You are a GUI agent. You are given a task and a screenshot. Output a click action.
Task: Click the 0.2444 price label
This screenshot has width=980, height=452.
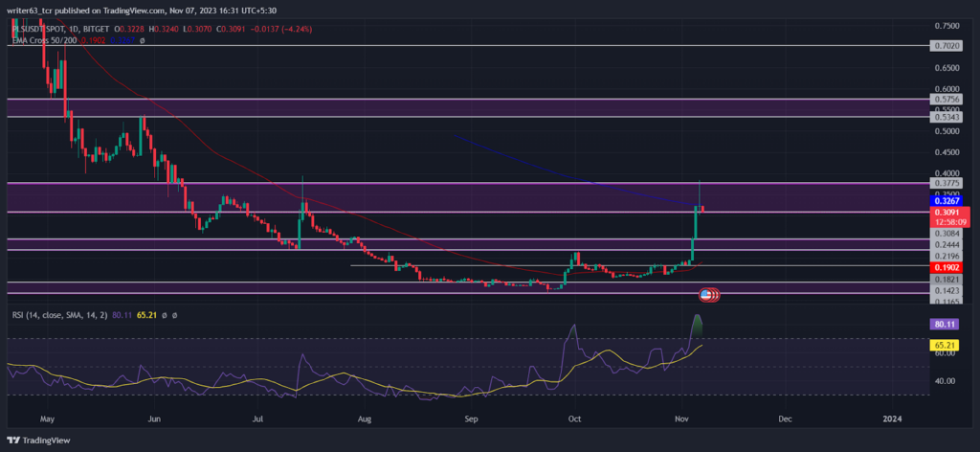coord(945,244)
